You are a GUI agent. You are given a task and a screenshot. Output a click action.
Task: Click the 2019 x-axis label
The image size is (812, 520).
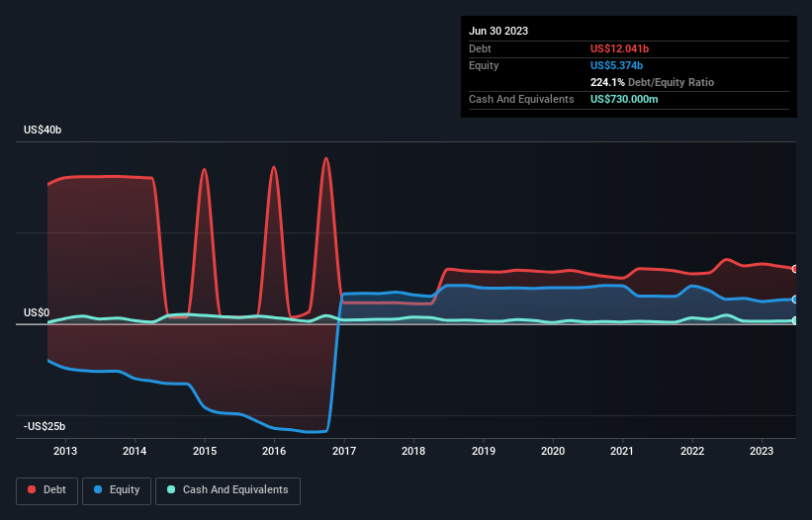click(x=484, y=451)
